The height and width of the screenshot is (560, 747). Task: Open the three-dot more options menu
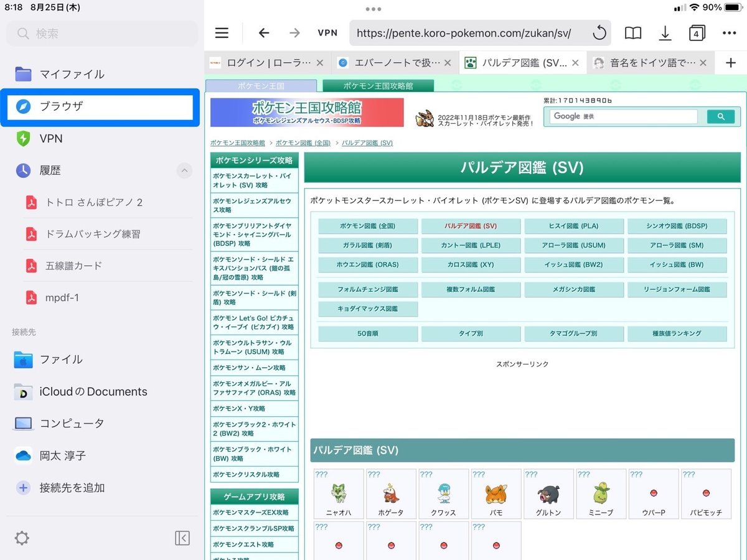[729, 33]
